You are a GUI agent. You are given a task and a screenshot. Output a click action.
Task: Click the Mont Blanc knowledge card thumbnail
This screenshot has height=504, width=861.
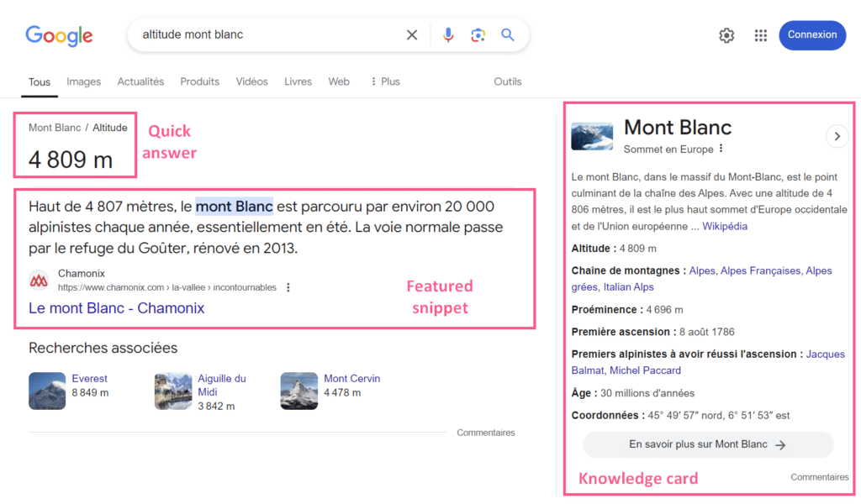[x=592, y=137]
